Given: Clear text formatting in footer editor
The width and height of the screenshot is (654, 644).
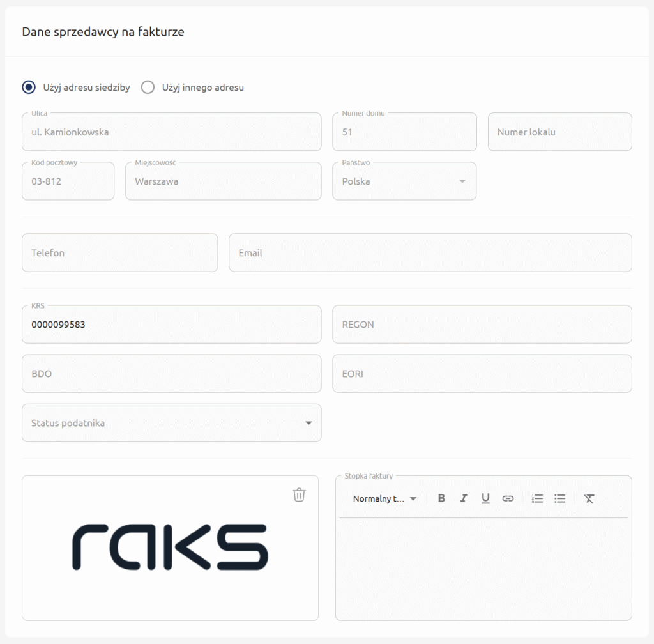Looking at the screenshot, I should tap(589, 498).
